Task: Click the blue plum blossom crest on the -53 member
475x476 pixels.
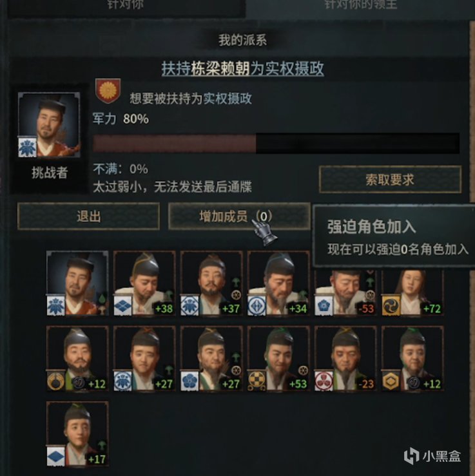Action: click(x=324, y=305)
